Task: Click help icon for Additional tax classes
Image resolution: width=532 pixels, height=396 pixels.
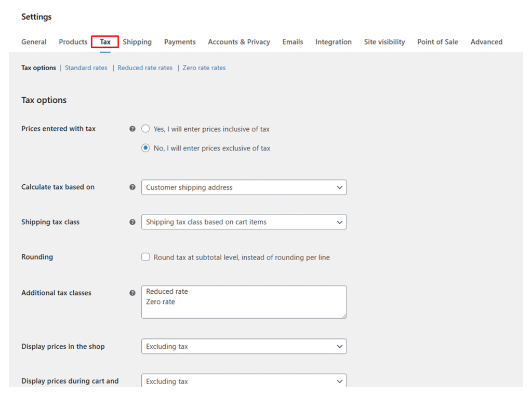Action: [132, 293]
